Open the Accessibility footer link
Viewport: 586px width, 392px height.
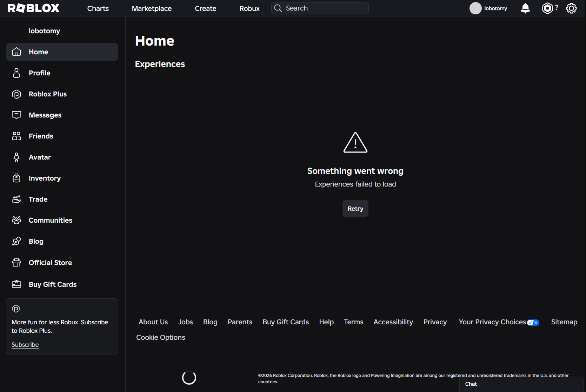pos(393,322)
